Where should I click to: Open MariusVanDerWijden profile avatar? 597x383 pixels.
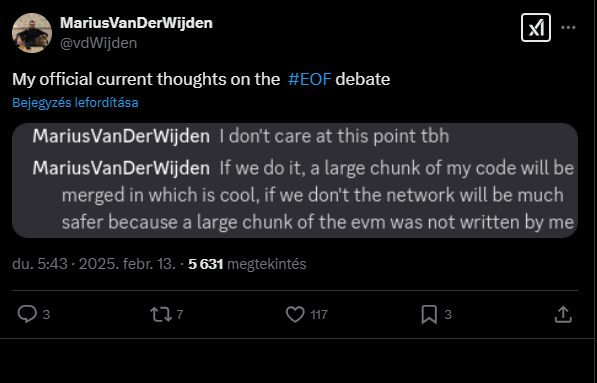[32, 33]
